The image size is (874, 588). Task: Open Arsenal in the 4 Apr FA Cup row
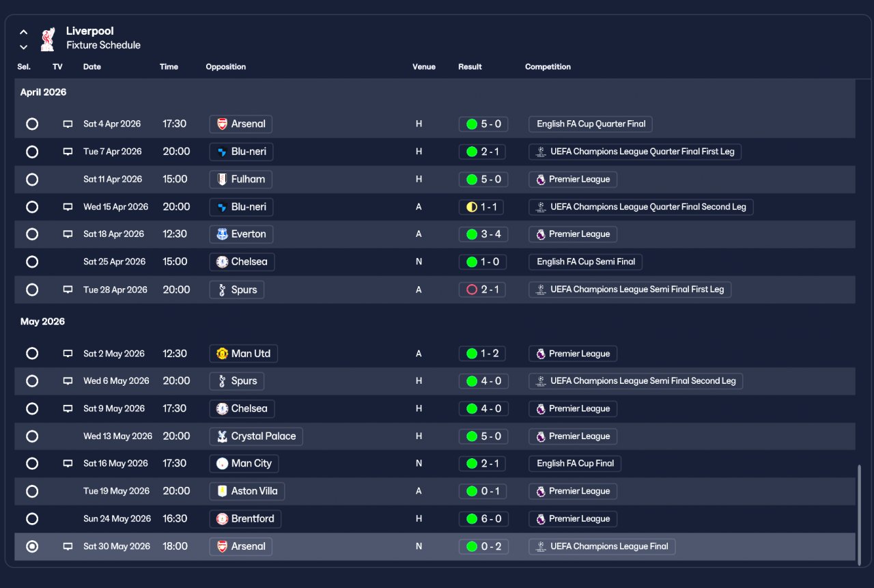click(x=241, y=124)
